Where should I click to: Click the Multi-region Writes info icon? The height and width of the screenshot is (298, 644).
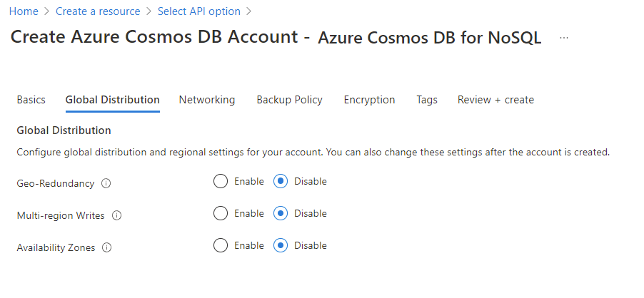coord(117,215)
